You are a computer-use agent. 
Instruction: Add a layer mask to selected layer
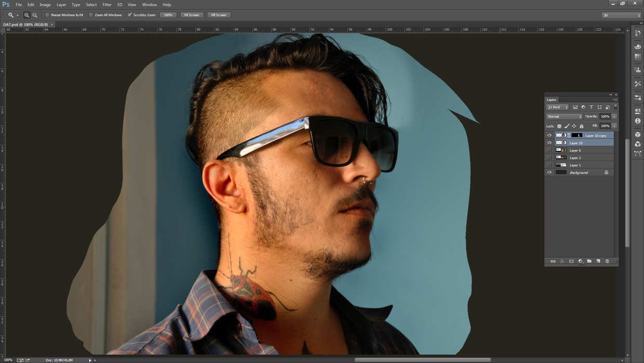pos(571,261)
